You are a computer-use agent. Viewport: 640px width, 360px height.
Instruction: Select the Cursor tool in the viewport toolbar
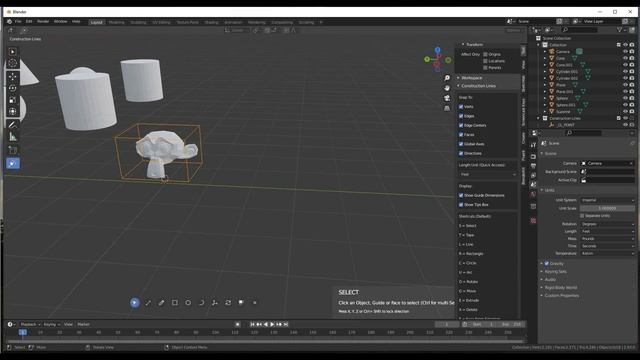click(13, 63)
